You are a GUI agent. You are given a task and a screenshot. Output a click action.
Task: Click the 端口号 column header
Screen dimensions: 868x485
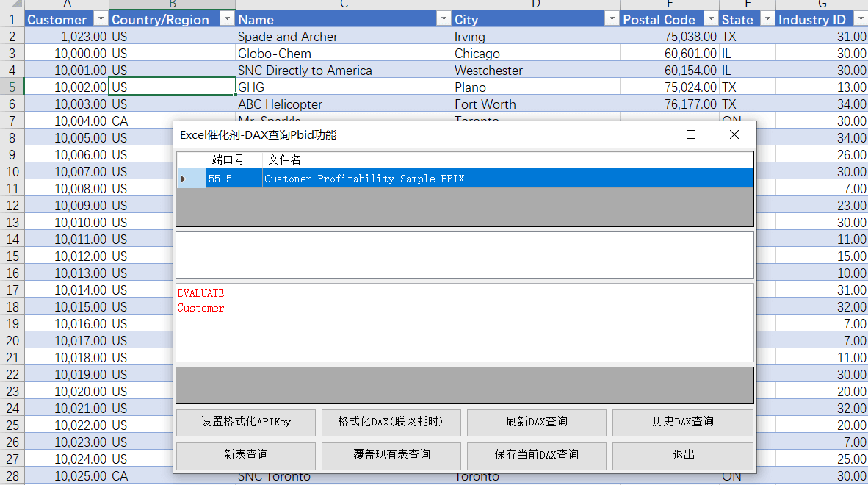click(234, 160)
